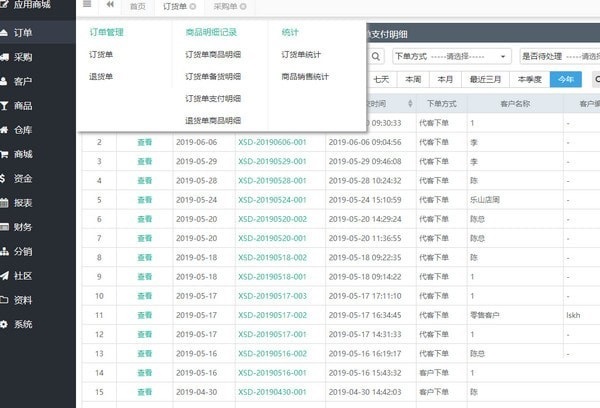Open order link XSD-20190524-001
Screen dimensions: 600x408
272,200
